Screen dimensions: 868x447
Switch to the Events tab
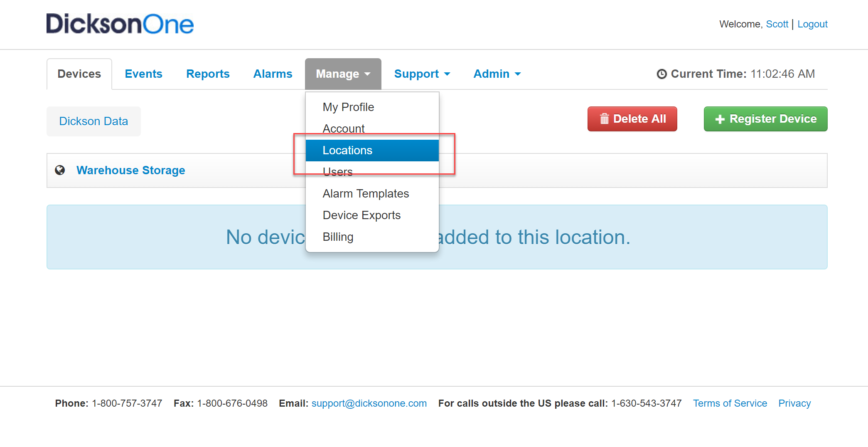click(x=143, y=74)
